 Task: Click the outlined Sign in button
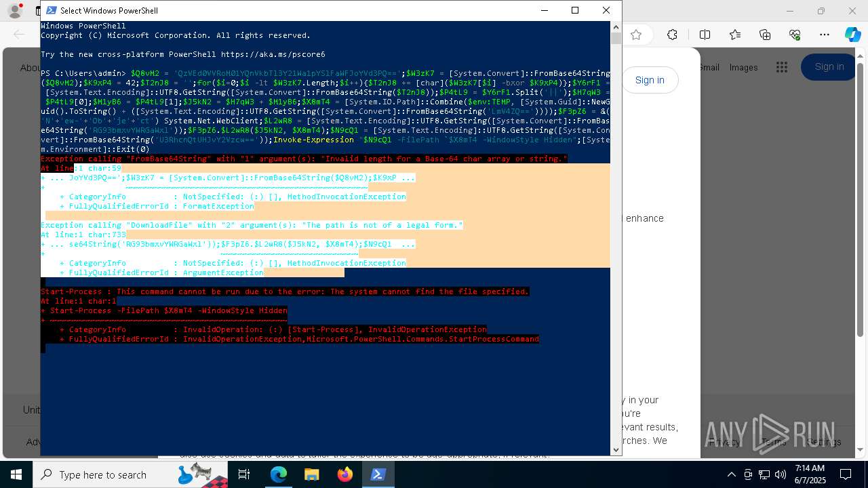click(x=650, y=80)
